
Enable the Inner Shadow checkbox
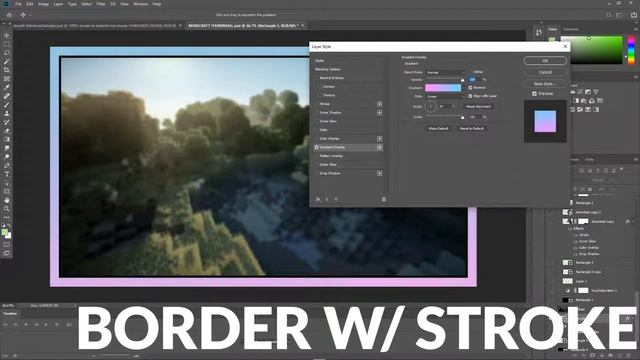pos(317,113)
